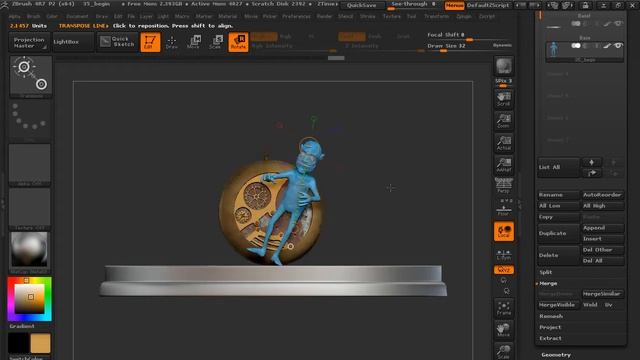Expand the Split section
This screenshot has width=640, height=360.
pyautogui.click(x=546, y=272)
